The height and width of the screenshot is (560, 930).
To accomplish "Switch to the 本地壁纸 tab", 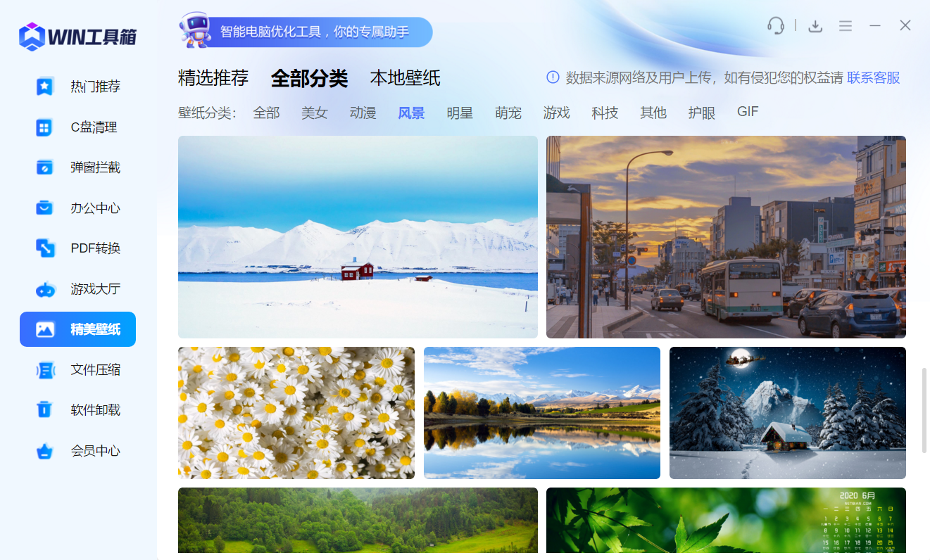I will [x=406, y=78].
